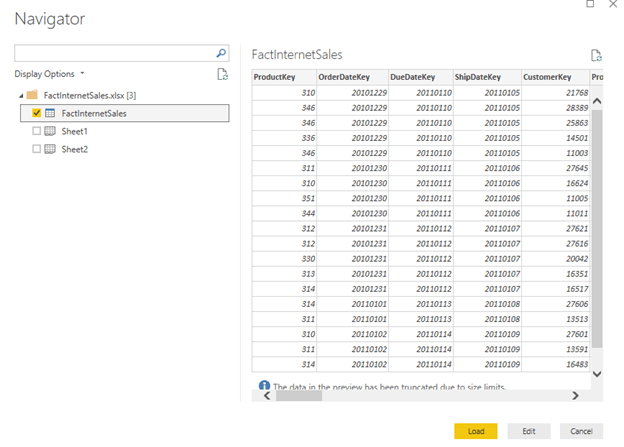Click the search magnifier icon
Image resolution: width=624 pixels, height=447 pixels.
(222, 53)
